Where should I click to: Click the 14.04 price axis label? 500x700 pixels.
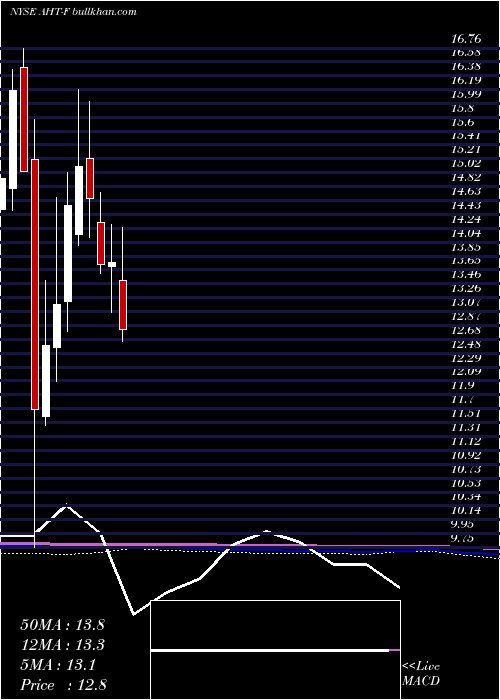pyautogui.click(x=466, y=233)
